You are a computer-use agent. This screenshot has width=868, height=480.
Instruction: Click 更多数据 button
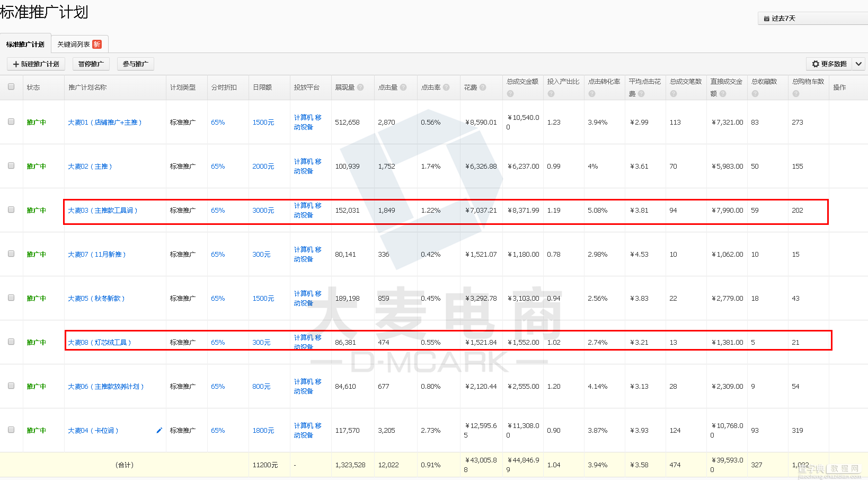pos(829,64)
